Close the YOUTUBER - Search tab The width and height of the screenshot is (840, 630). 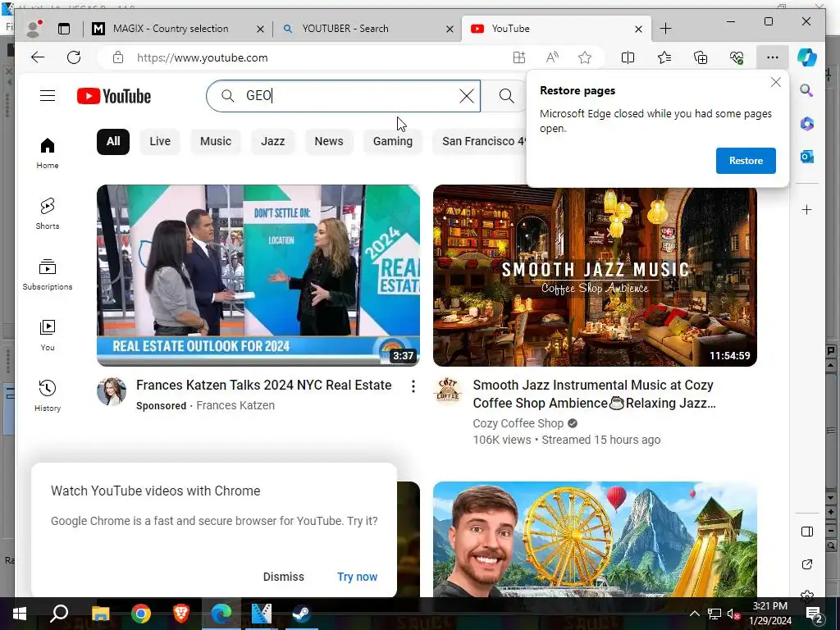pyautogui.click(x=450, y=29)
